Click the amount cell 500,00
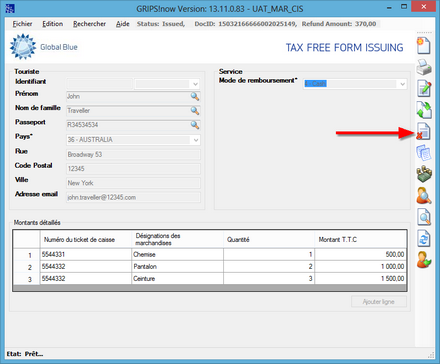This screenshot has height=364, width=440. tap(361, 255)
